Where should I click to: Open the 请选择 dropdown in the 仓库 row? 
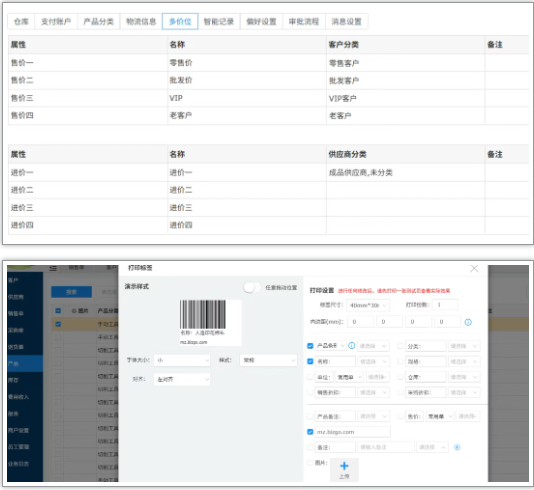pos(464,377)
